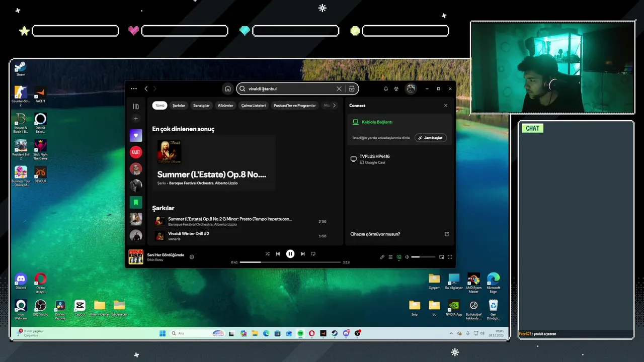Screen dimensions: 644x362
Task: Open CapCut desktop shortcut
Action: click(x=79, y=308)
